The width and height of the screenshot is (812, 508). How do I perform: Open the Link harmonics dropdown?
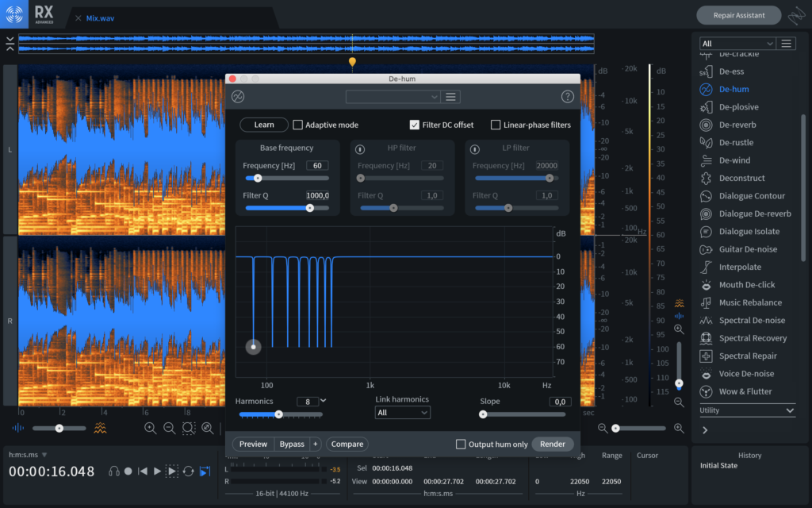pyautogui.click(x=403, y=413)
